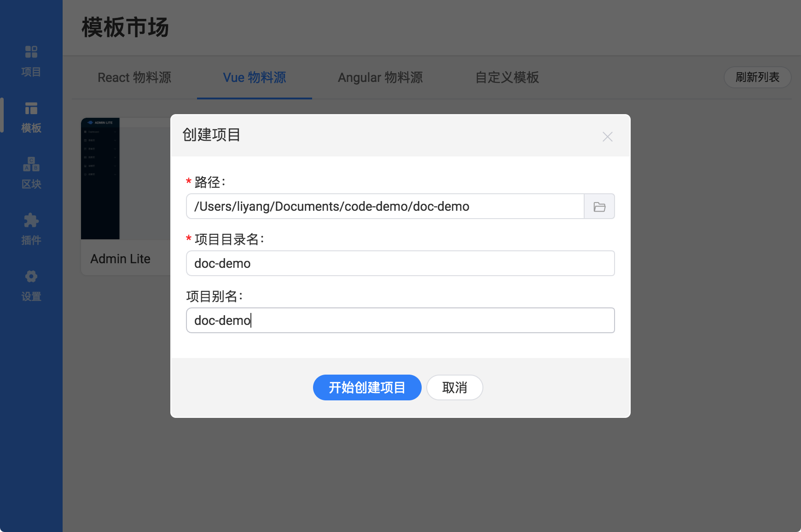Focus the 项目目录名 input showing doc-demo
801x532 pixels.
pos(400,263)
